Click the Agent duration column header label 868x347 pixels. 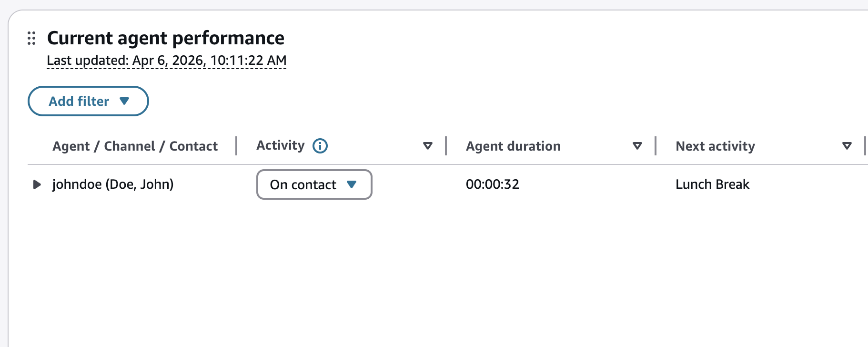[513, 146]
